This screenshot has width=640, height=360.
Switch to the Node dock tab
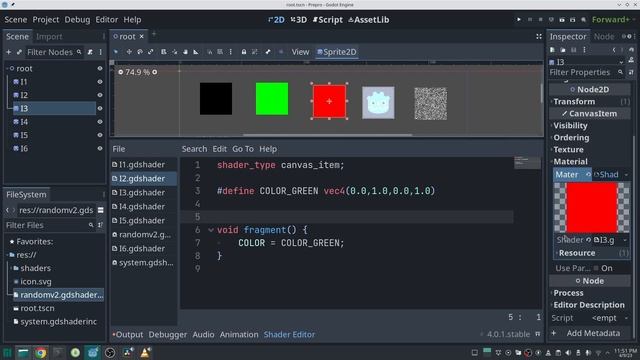603,36
